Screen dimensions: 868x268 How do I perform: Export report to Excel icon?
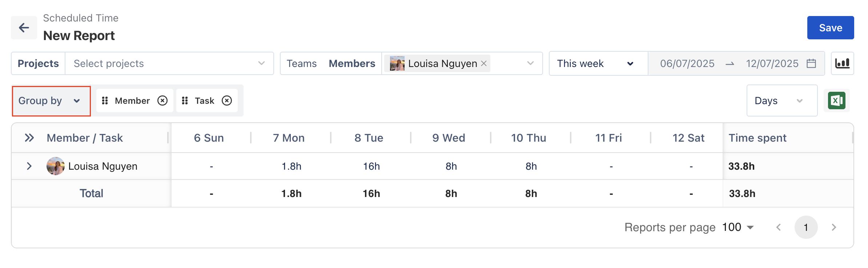click(x=836, y=100)
